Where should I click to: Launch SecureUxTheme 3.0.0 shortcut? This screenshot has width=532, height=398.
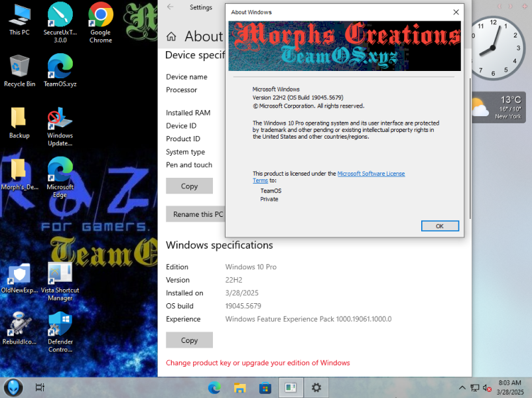click(x=60, y=23)
